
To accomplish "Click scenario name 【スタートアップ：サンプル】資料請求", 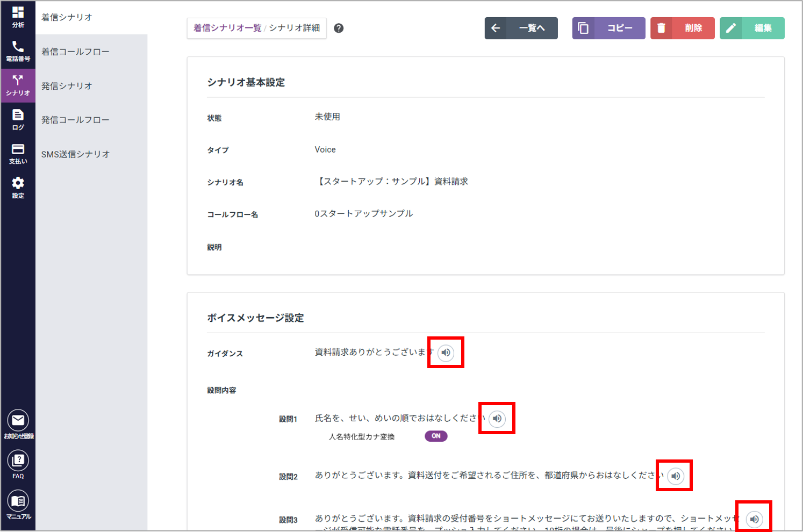I will 392,182.
